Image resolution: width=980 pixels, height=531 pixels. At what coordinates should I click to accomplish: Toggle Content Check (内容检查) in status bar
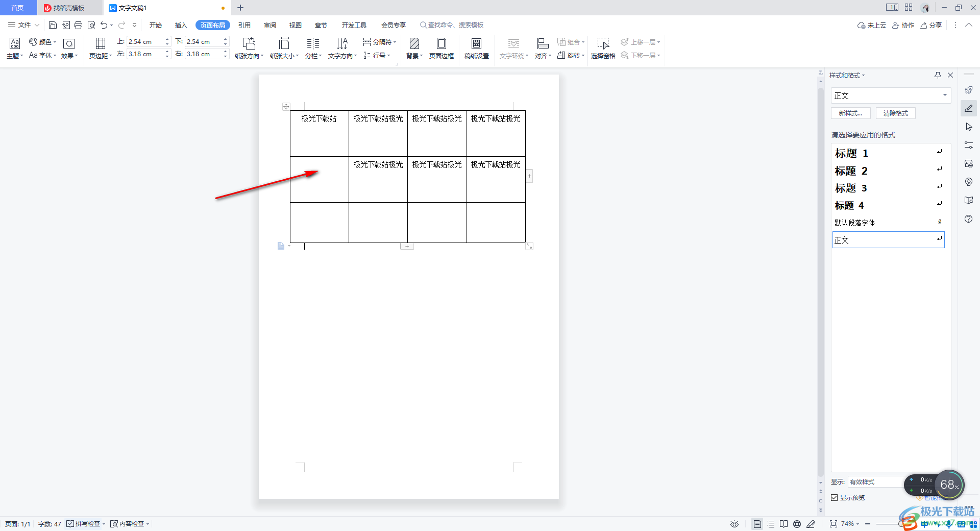click(130, 524)
